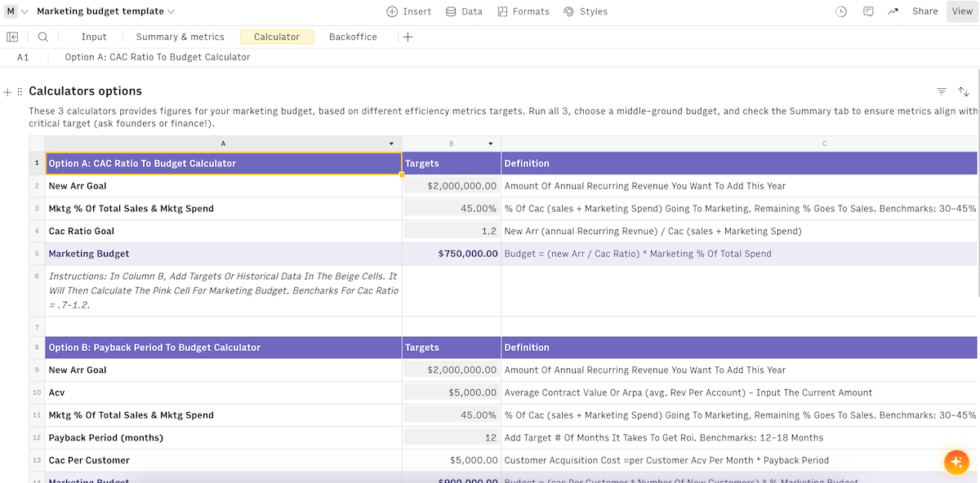This screenshot has height=483, width=980.
Task: Click the View button
Action: click(x=961, y=11)
